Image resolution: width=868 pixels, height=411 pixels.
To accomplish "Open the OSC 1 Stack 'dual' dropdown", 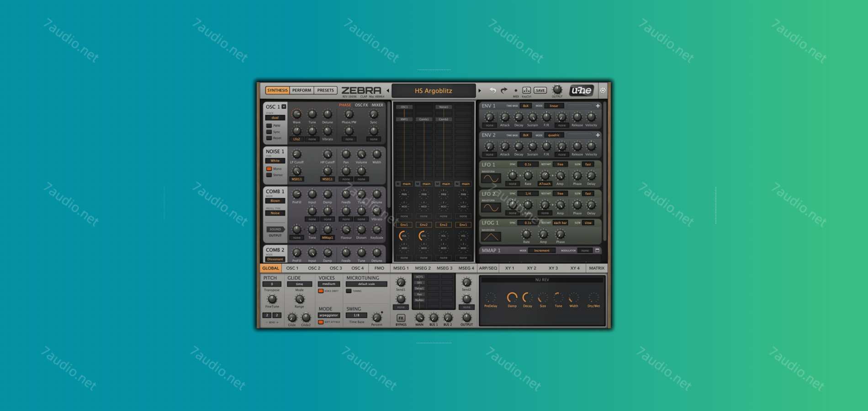I will [275, 118].
